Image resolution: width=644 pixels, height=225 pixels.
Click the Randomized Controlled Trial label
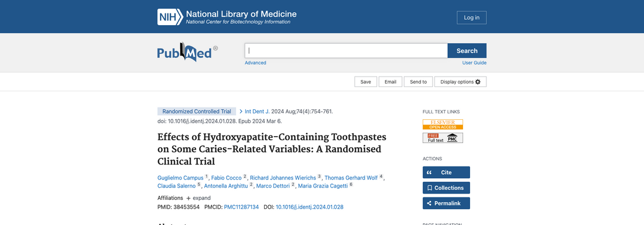(197, 112)
